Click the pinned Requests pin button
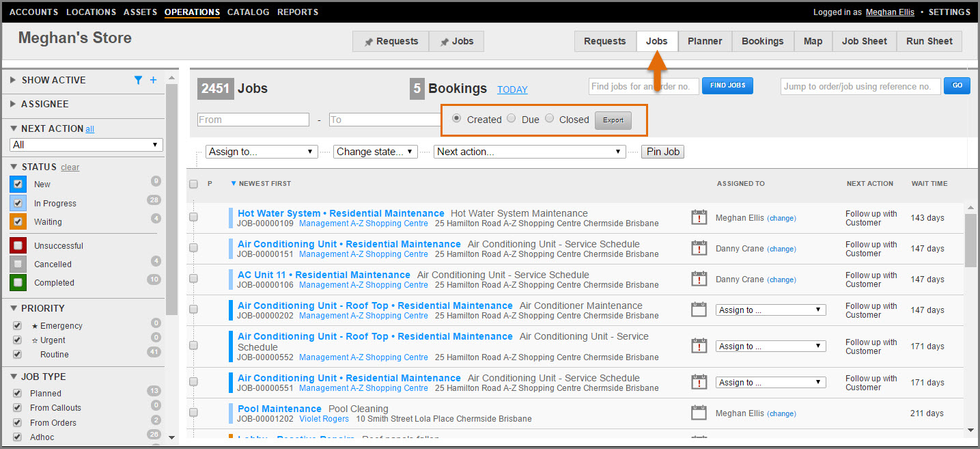Viewport: 980px width, 449px height. point(391,42)
